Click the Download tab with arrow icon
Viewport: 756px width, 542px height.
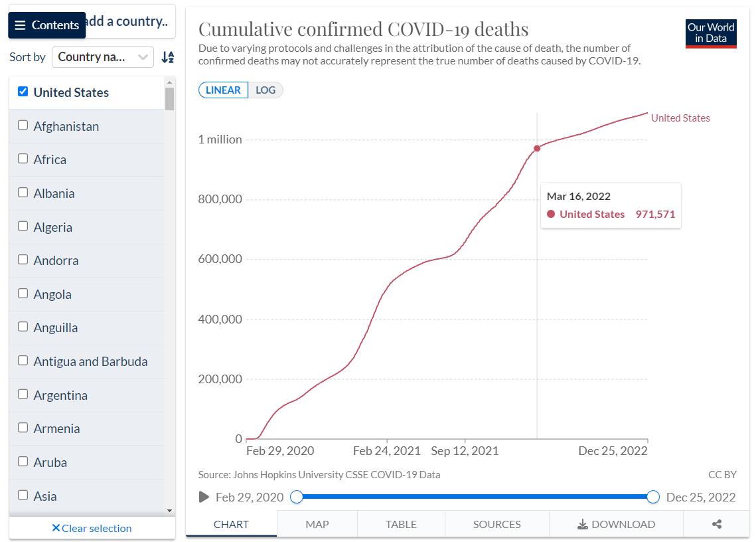[617, 524]
